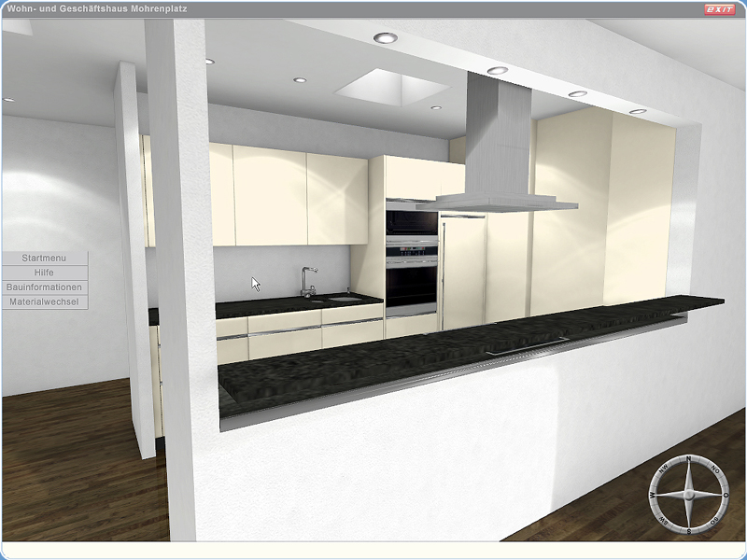Viewport: 747px width, 560px height.
Task: Click the W marker on the compass
Action: (652, 495)
